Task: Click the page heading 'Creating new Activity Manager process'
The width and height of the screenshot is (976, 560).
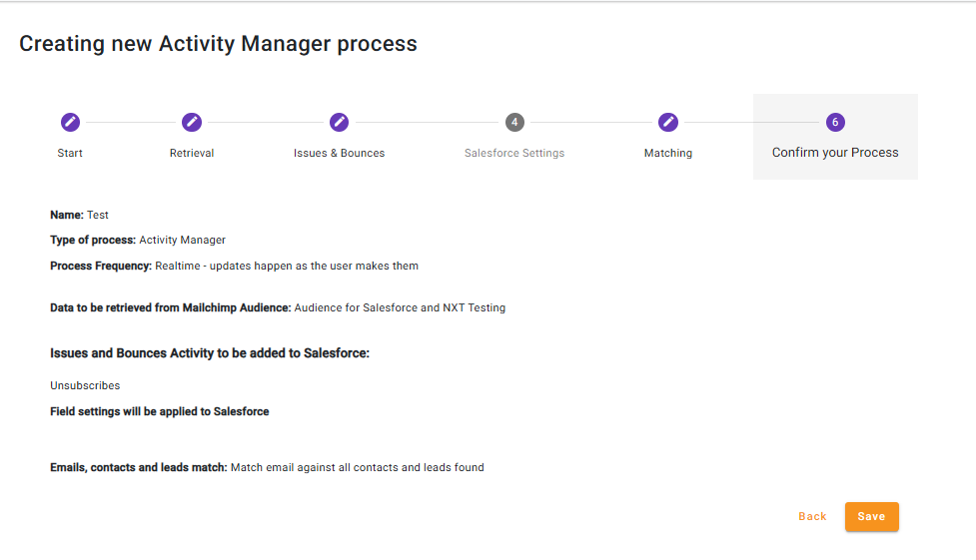Action: click(218, 44)
